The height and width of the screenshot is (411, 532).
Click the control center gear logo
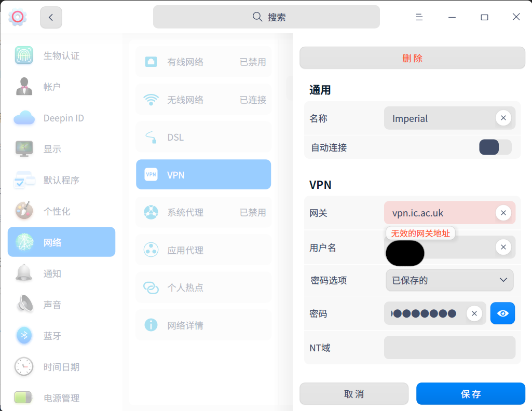[x=17, y=17]
